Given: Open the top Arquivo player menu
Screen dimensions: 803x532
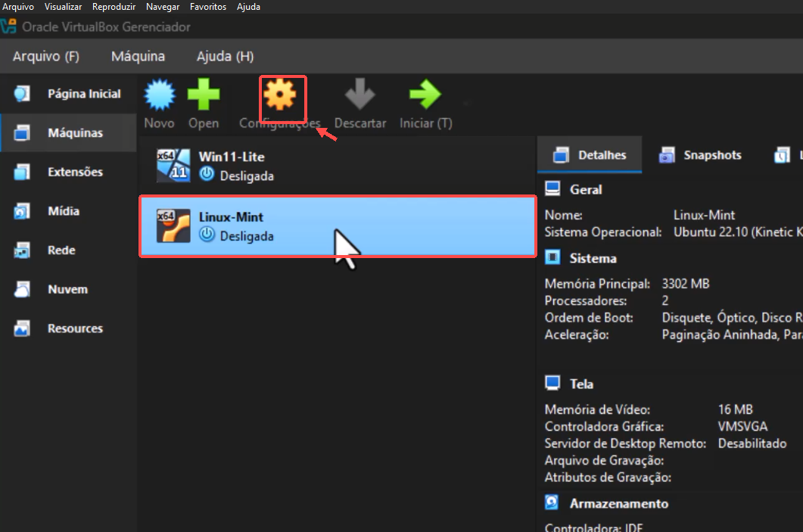Looking at the screenshot, I should pyautogui.click(x=18, y=7).
